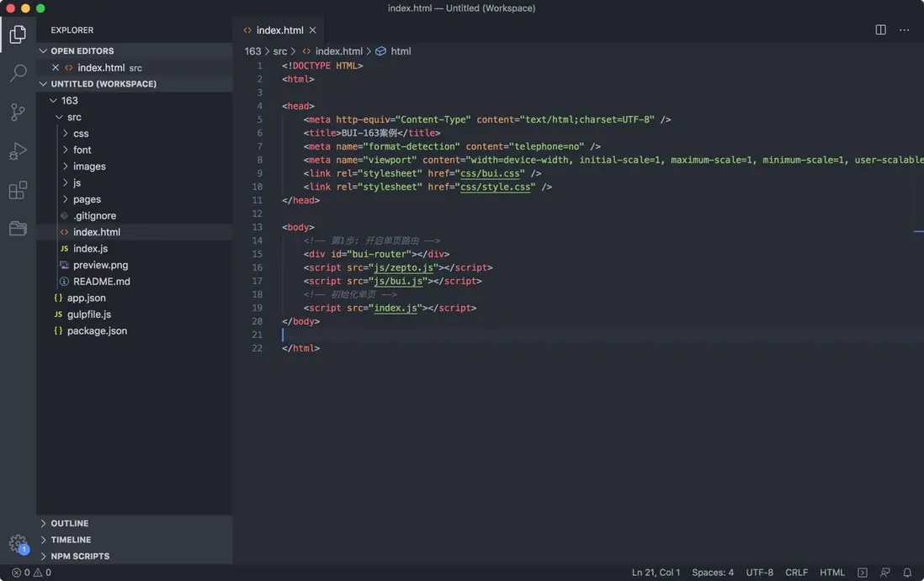Open Accounts icon in status bar
The width and height of the screenshot is (924, 581).
click(x=885, y=572)
